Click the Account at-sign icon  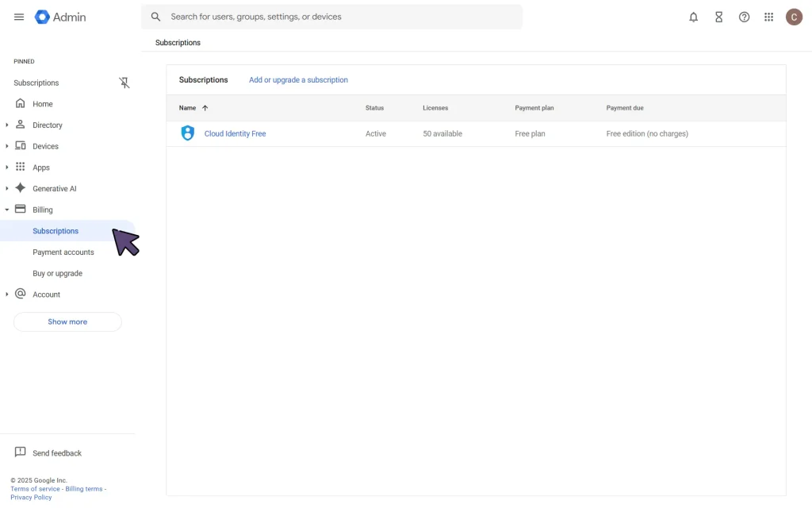[x=20, y=294]
